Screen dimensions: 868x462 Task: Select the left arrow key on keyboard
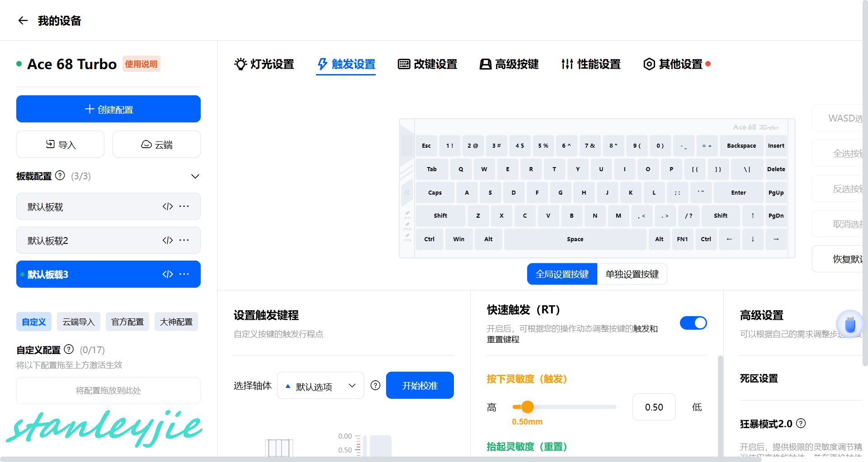point(729,239)
